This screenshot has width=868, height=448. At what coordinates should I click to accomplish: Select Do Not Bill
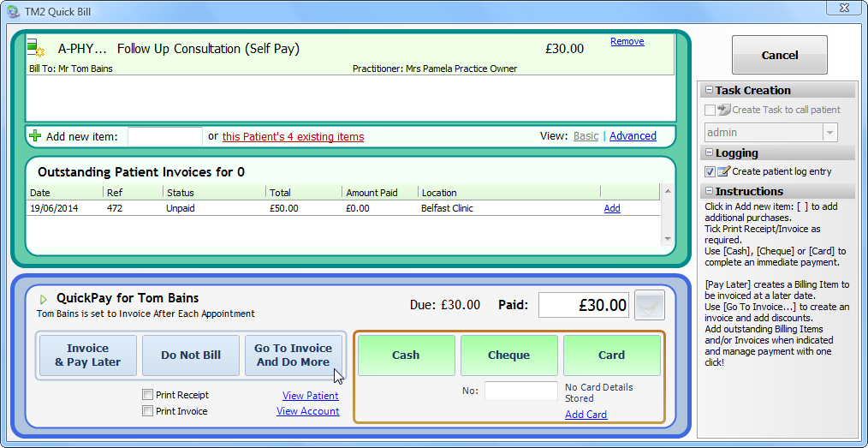[x=191, y=355]
